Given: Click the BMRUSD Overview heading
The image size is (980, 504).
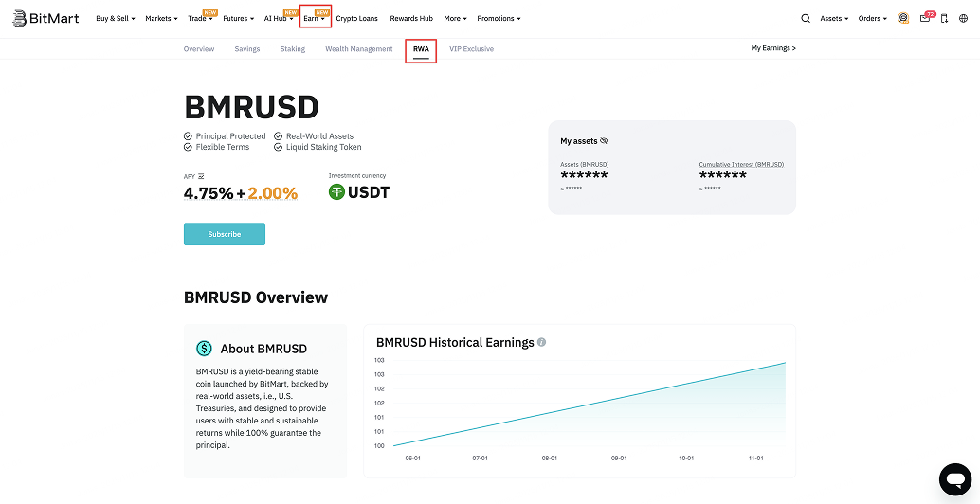Looking at the screenshot, I should (256, 297).
